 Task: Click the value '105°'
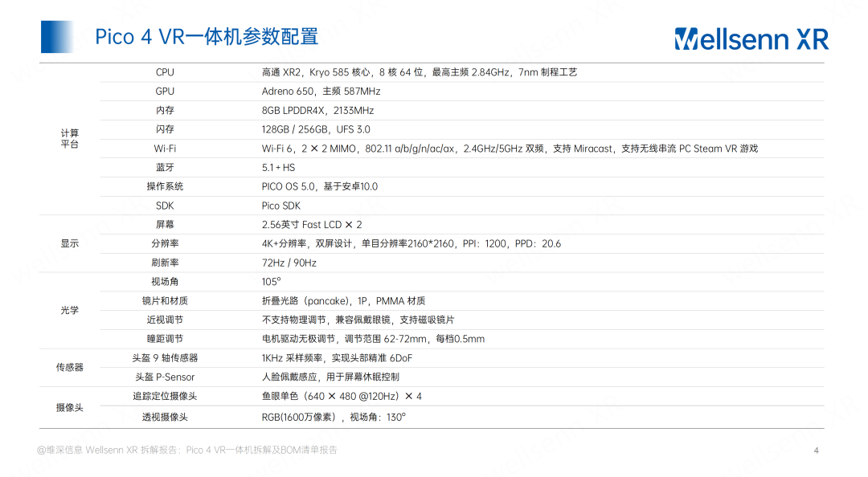[272, 282]
